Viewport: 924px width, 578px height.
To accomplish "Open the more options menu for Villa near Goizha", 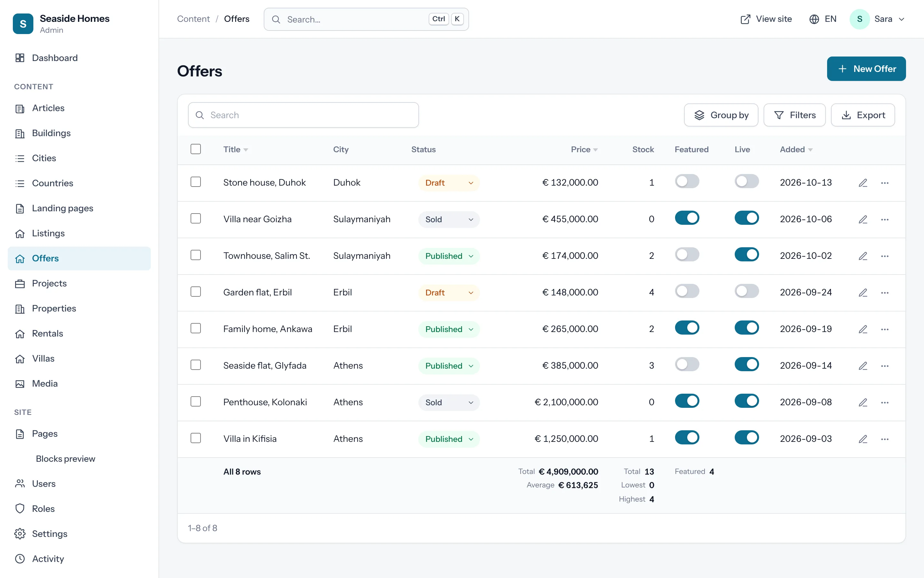I will [x=885, y=219].
